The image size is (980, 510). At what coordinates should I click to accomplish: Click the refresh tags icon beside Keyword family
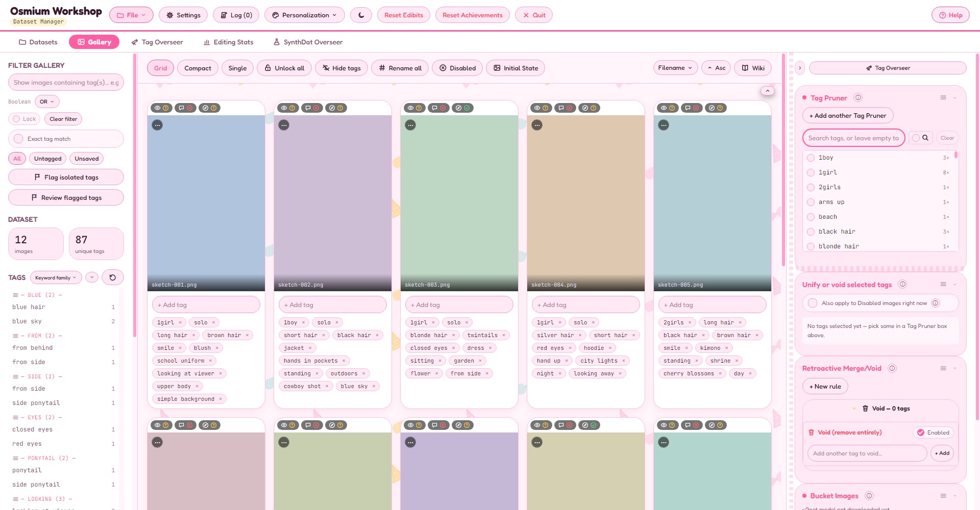[x=113, y=277]
